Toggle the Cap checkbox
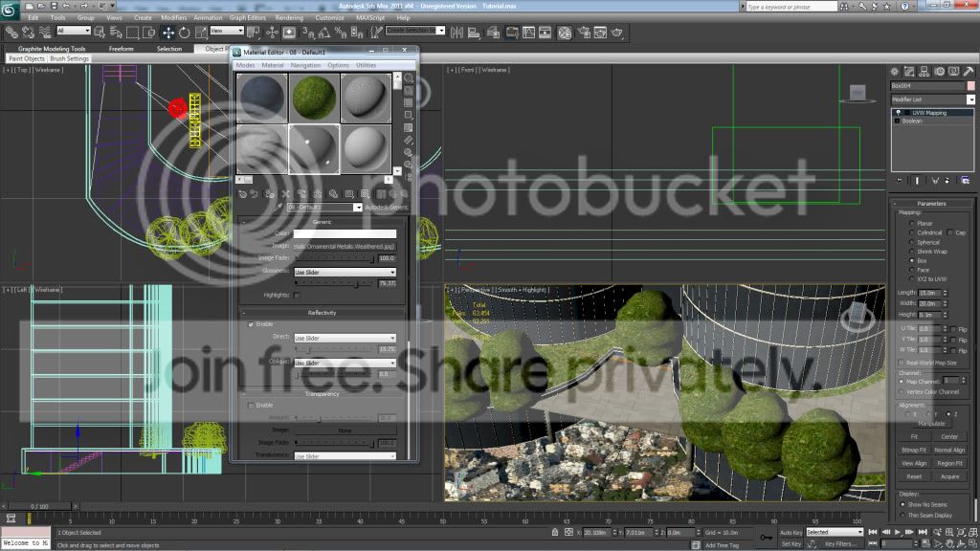Image resolution: width=980 pixels, height=551 pixels. (950, 232)
